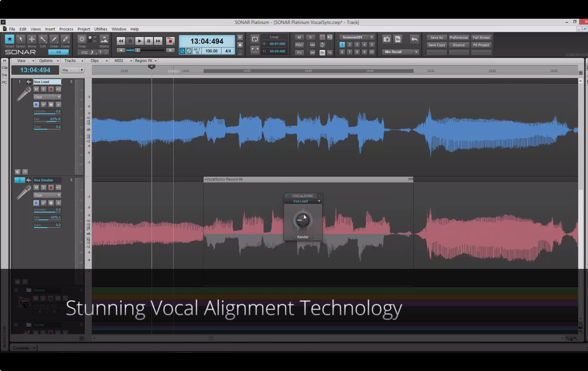Toggle global Mute M button

point(299,37)
